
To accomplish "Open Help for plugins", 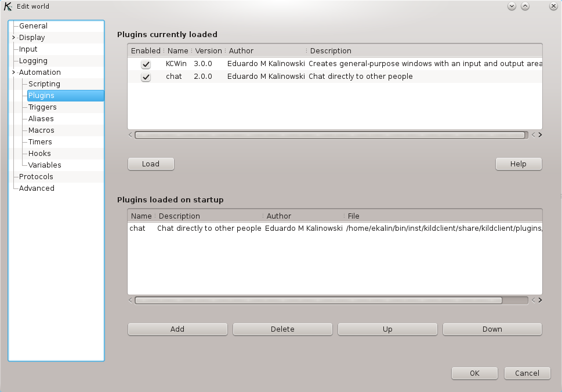I will pos(518,164).
